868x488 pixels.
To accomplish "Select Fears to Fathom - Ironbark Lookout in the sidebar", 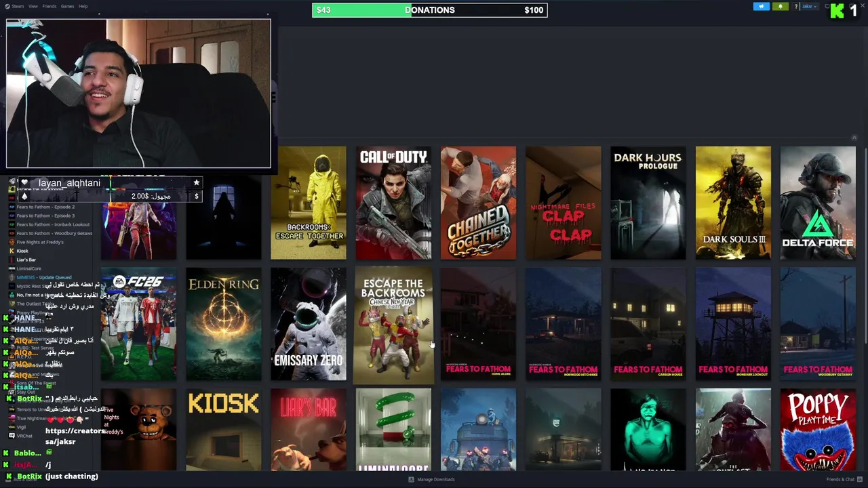I will [x=53, y=224].
